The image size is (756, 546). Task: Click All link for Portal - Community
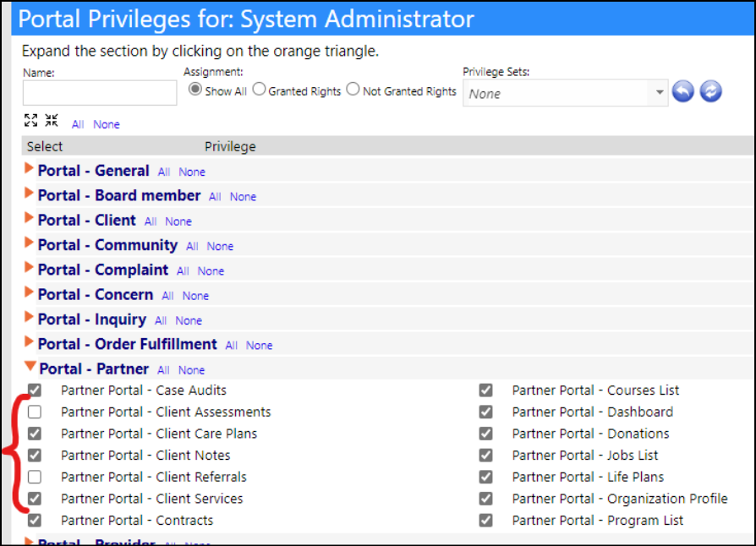pyautogui.click(x=192, y=246)
